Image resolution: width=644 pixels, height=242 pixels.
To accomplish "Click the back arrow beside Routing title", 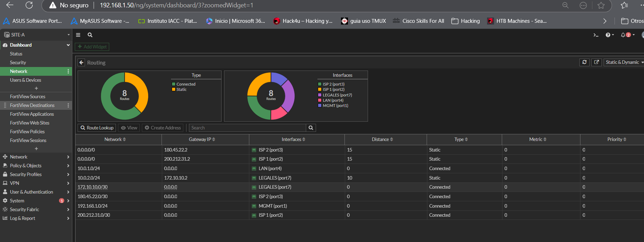I will (x=81, y=62).
